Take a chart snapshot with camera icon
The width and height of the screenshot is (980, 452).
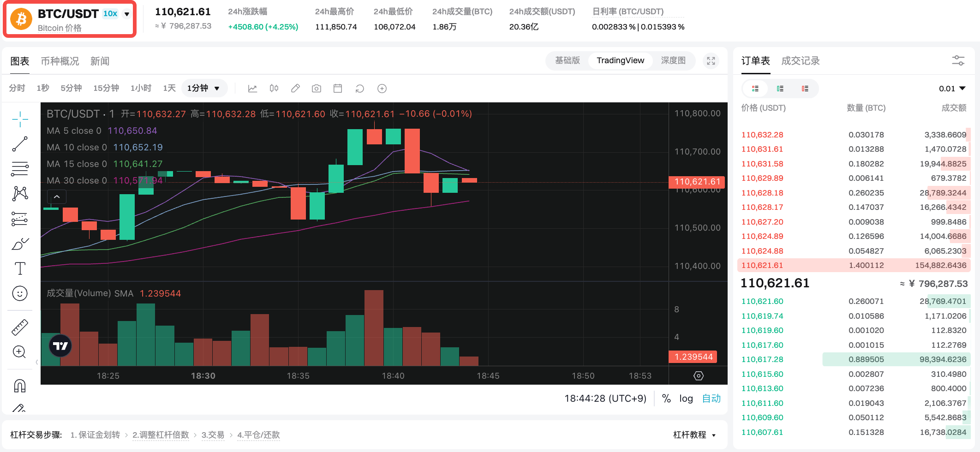(316, 88)
